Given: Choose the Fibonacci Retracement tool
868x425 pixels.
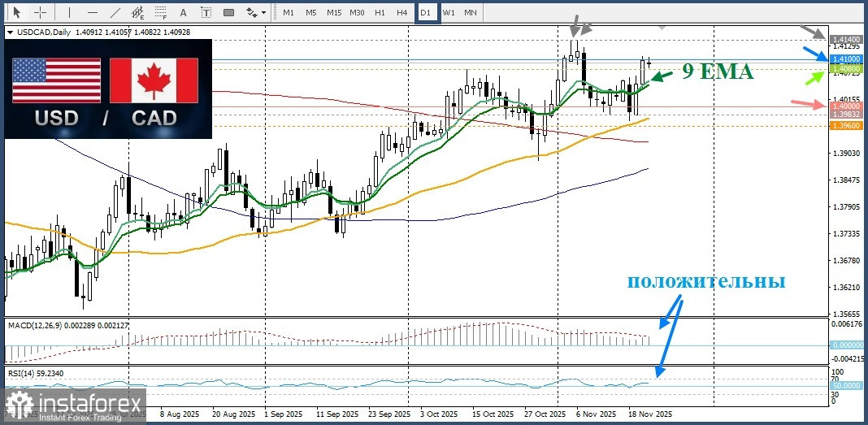Looking at the screenshot, I should (161, 12).
